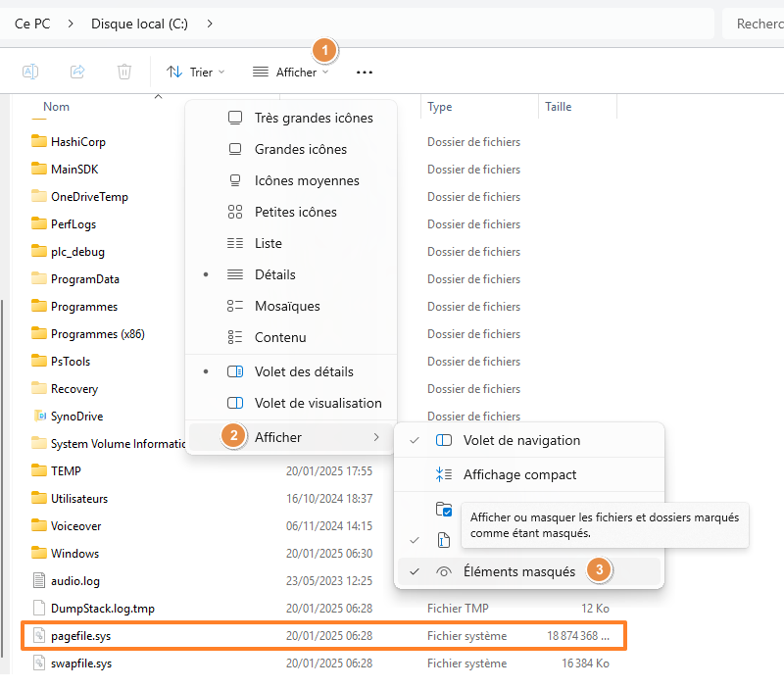Open the SynoDrive folder
Viewport: 784px width, 688px height.
77,417
